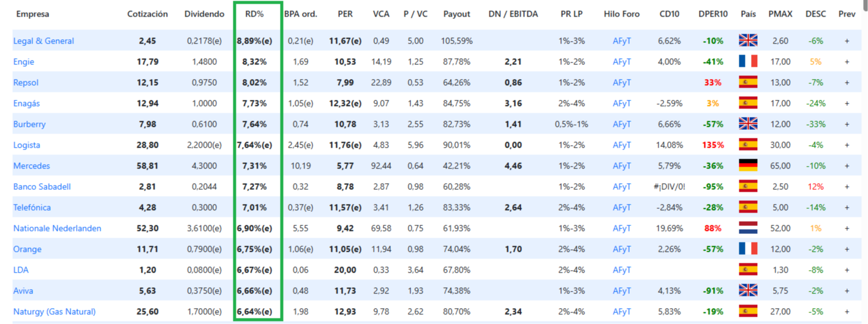Expand the plus in LDA row
The width and height of the screenshot is (868, 324).
pos(847,270)
